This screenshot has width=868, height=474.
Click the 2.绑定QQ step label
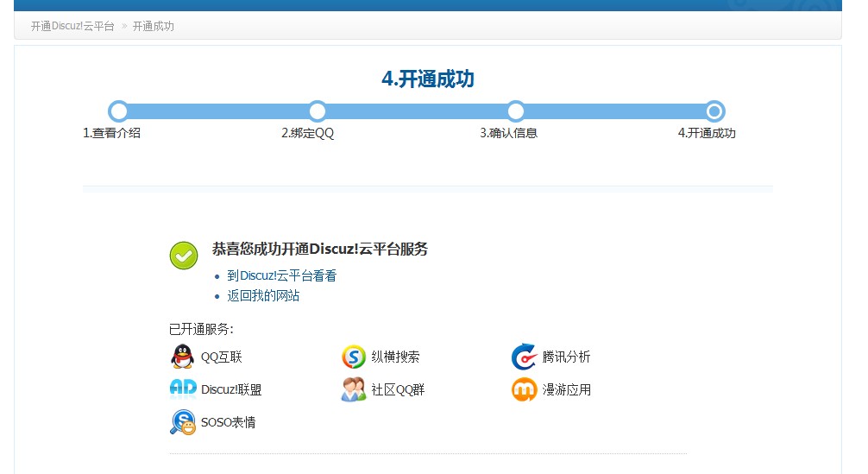tap(308, 133)
